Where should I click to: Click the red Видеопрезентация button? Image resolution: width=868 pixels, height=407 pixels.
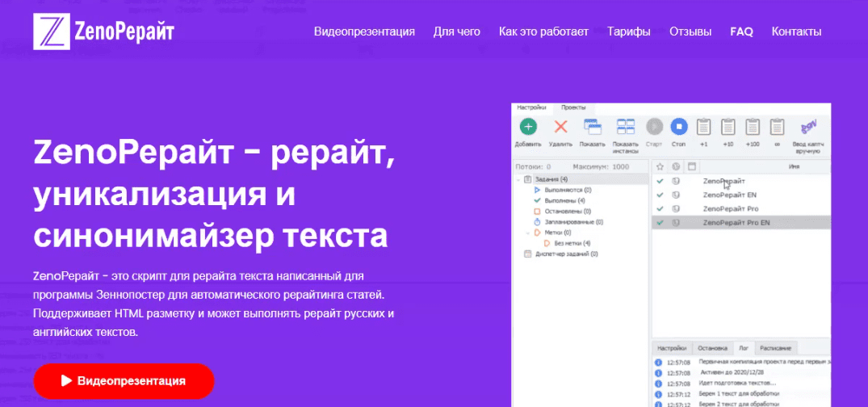point(124,381)
